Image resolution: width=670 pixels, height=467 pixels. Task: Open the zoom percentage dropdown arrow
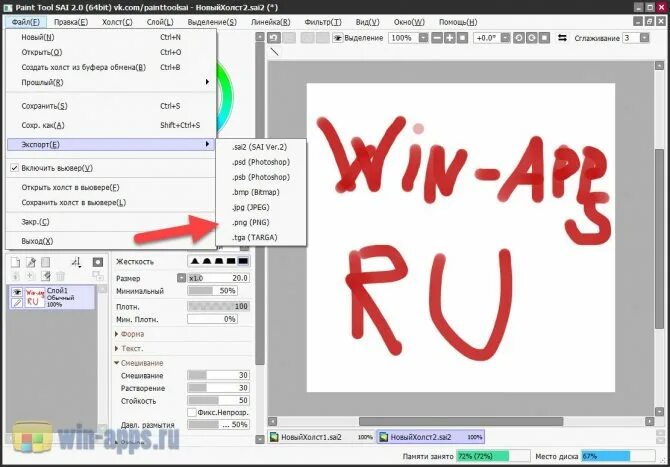click(x=423, y=38)
